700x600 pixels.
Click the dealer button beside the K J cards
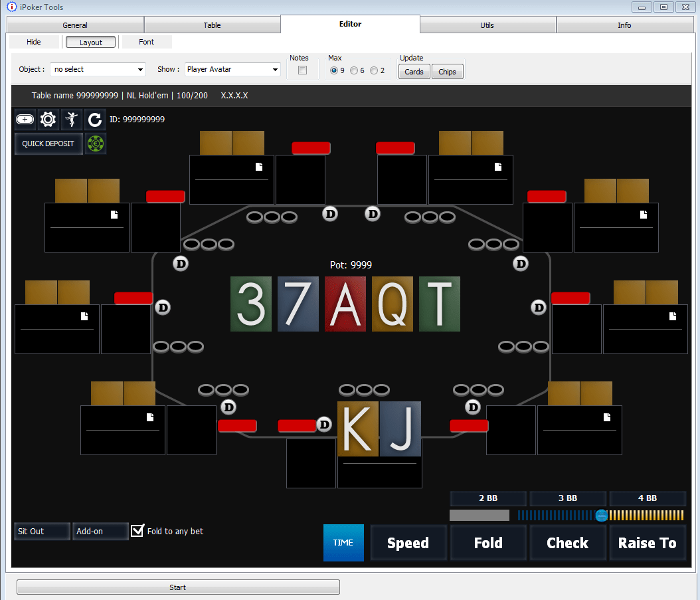coord(324,425)
